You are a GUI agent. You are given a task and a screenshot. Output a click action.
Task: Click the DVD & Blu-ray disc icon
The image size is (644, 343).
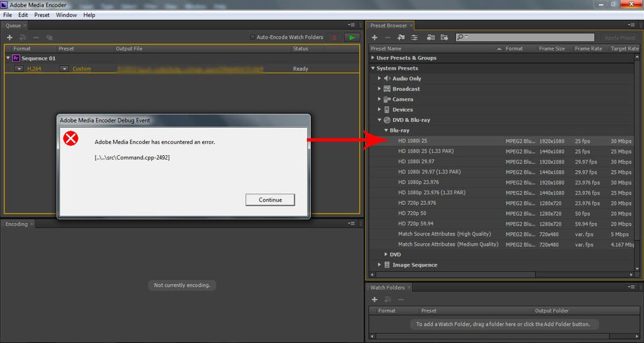[387, 120]
